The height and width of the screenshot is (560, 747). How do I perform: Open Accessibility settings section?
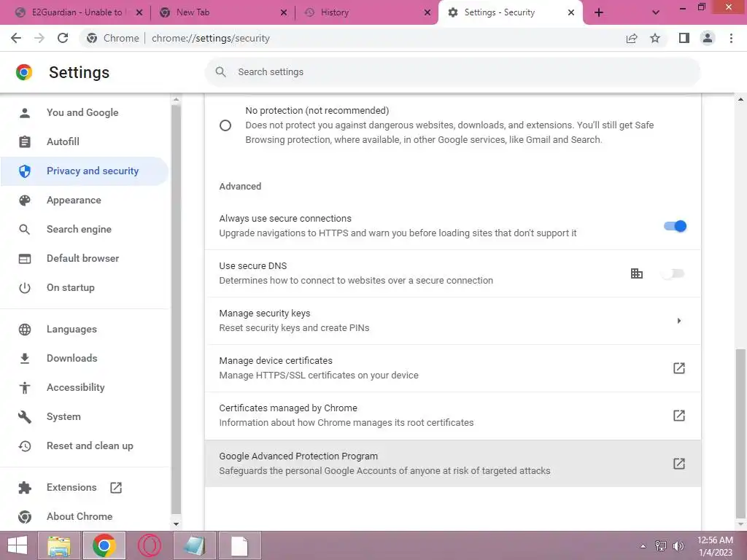85,388
